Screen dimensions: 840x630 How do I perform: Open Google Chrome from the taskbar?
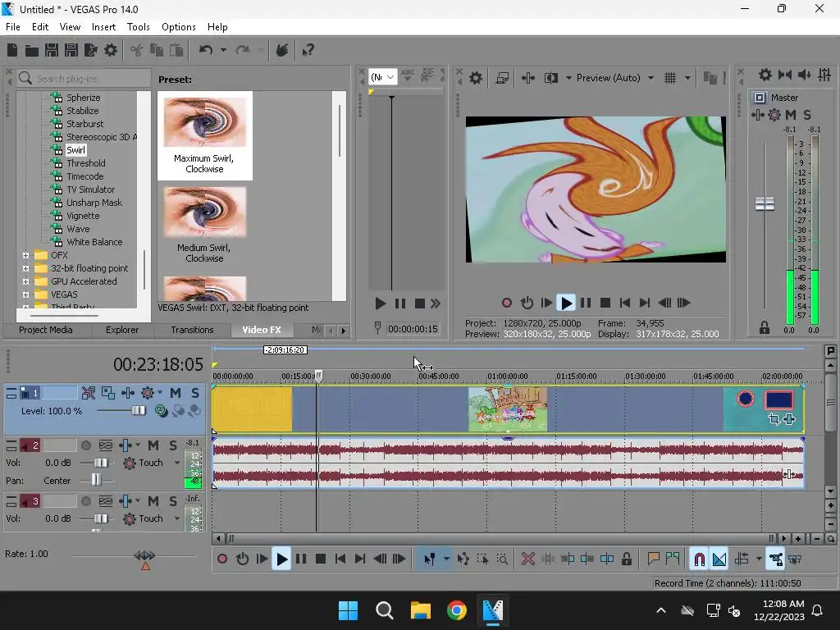tap(456, 610)
